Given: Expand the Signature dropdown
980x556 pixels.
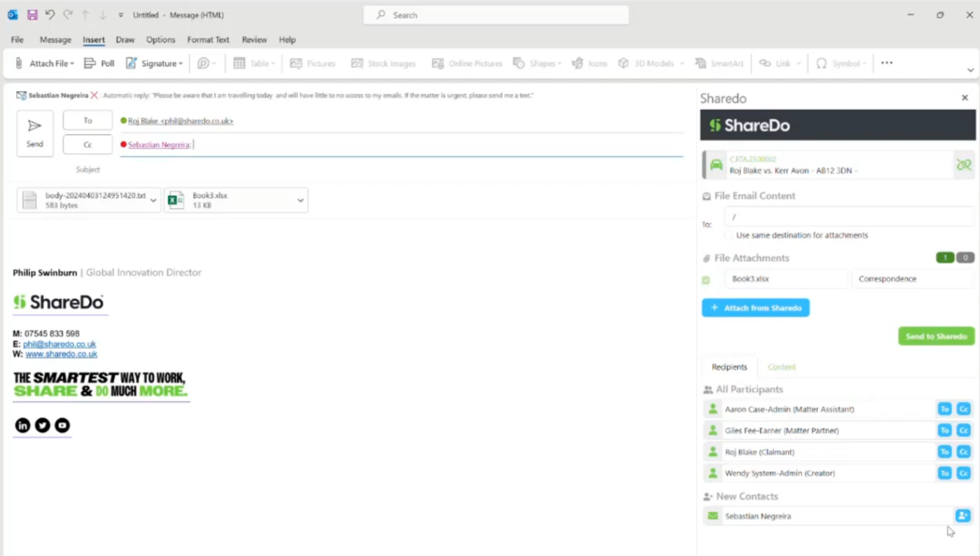Looking at the screenshot, I should [180, 63].
